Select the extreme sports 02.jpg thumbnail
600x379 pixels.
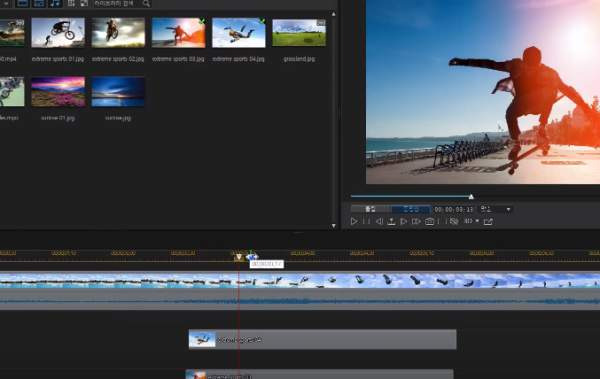pos(118,33)
